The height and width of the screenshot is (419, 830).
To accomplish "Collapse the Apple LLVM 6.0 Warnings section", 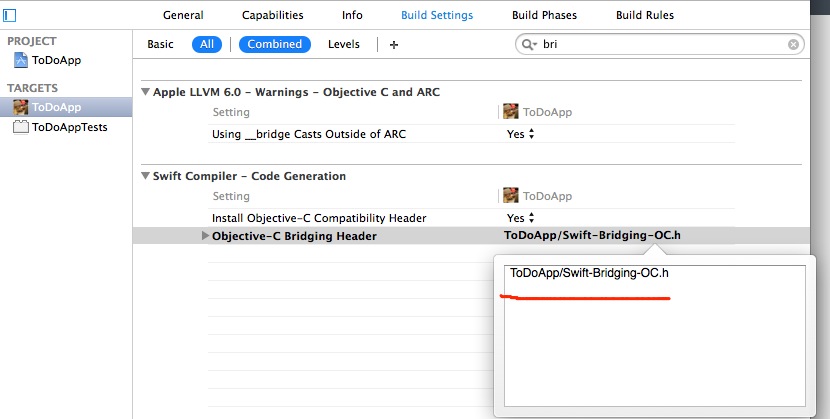I will pyautogui.click(x=146, y=92).
